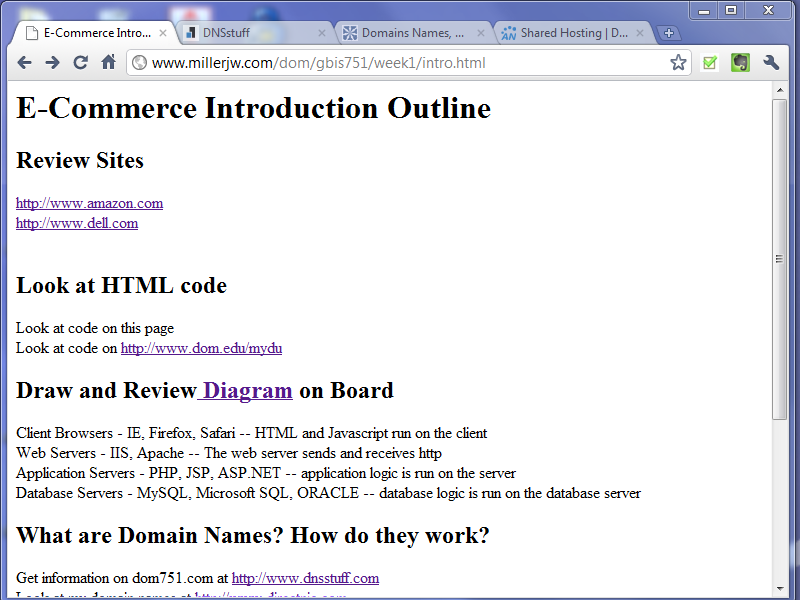Screen dimensions: 800x600
Task: Open the amazon.com link
Action: click(89, 203)
